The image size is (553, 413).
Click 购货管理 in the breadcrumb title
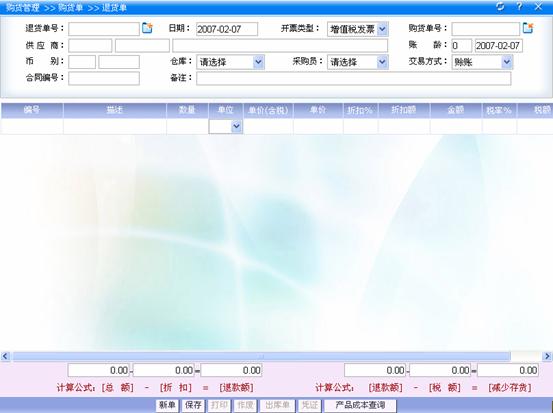pyautogui.click(x=22, y=7)
